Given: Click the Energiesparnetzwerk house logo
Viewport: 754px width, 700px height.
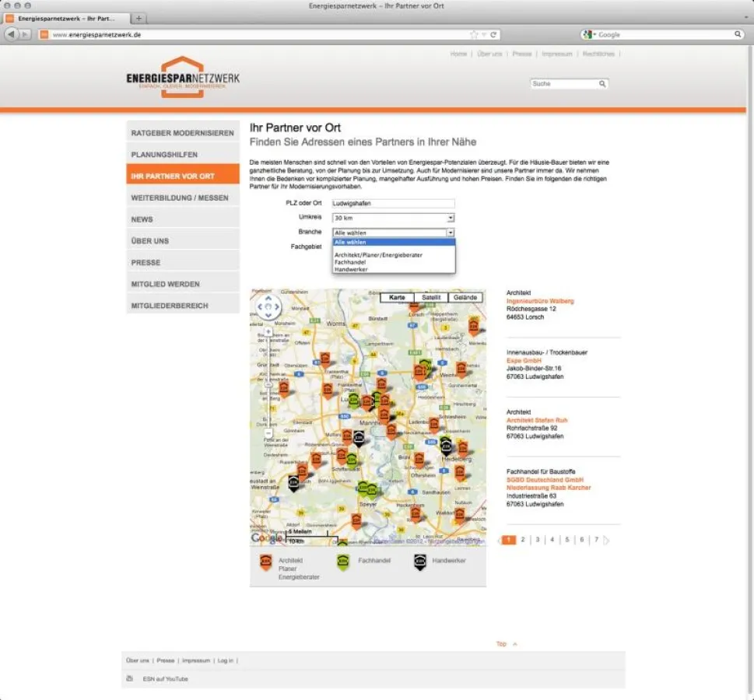Looking at the screenshot, I should tap(183, 76).
